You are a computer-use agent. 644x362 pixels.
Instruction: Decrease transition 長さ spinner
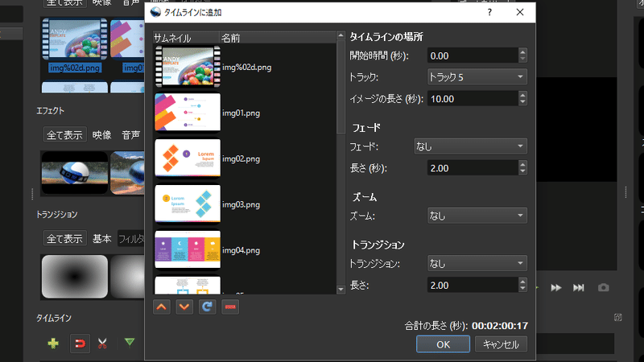pyautogui.click(x=522, y=289)
